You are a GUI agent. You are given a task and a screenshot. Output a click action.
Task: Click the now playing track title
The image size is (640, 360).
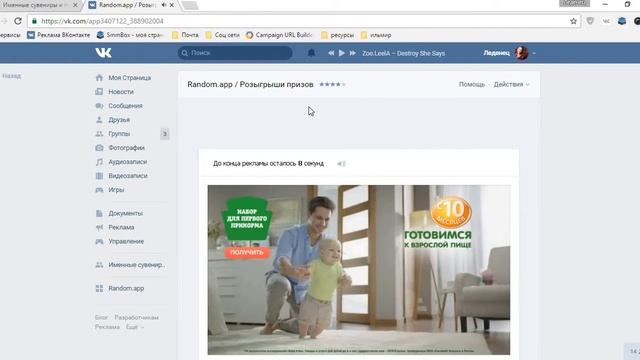pyautogui.click(x=403, y=53)
